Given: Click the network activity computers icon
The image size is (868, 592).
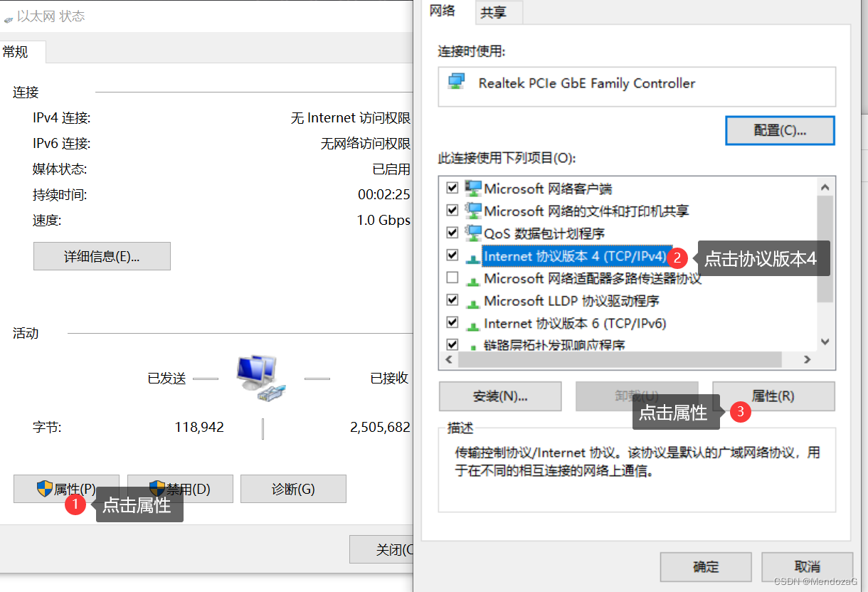Looking at the screenshot, I should click(263, 377).
